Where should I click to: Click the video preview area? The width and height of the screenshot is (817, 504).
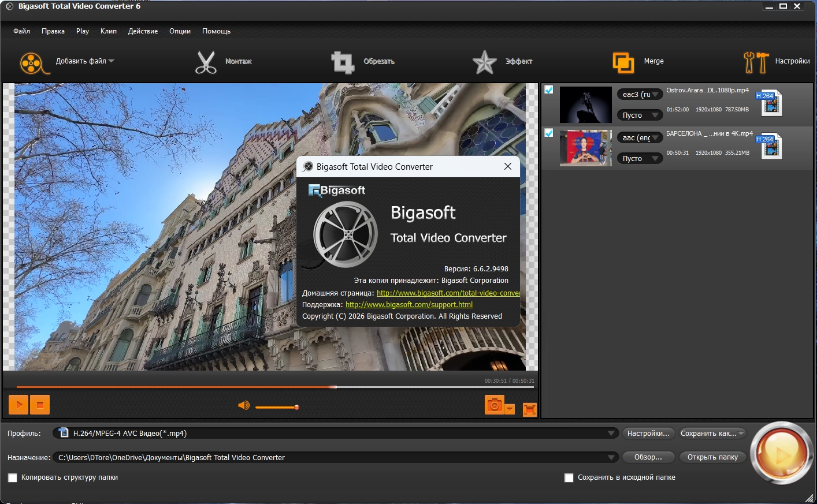coord(270,227)
